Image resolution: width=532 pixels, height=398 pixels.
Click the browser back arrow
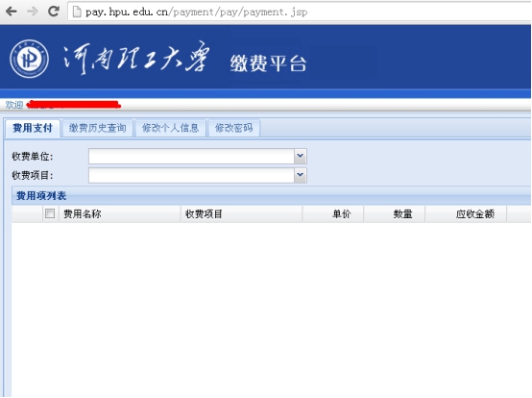[x=12, y=12]
